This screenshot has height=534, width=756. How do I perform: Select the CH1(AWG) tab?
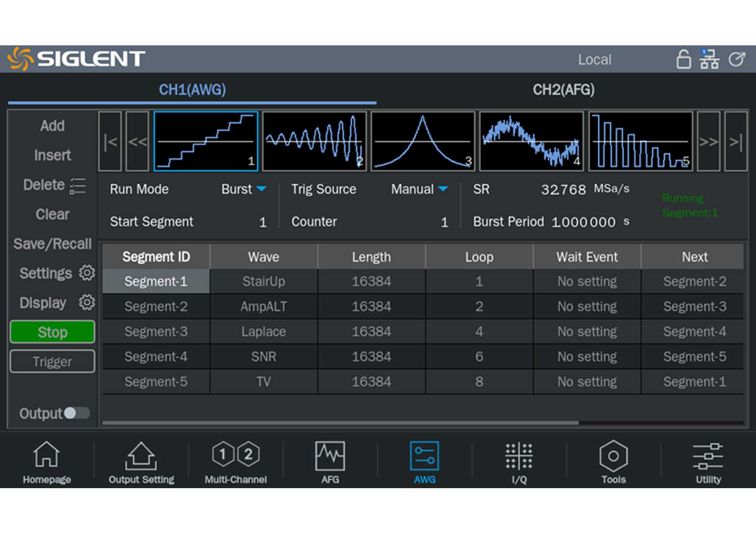click(x=192, y=90)
